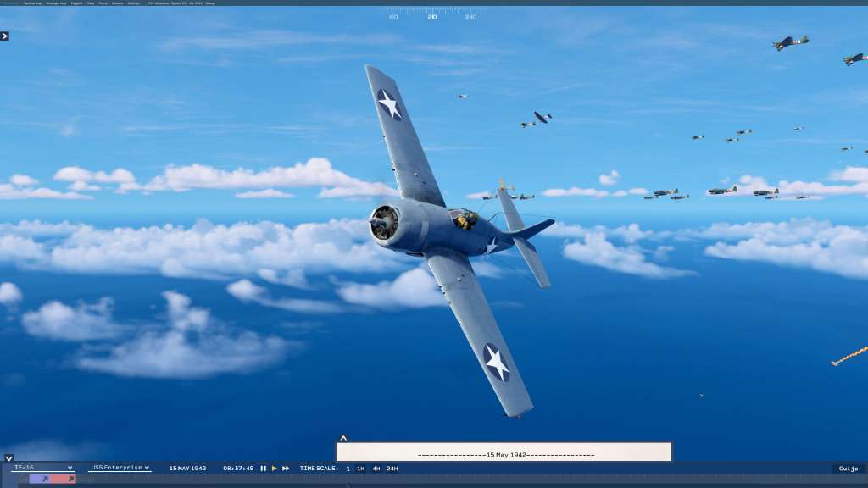Image resolution: width=868 pixels, height=488 pixels.
Task: Open the Flagplot menu
Action: point(77,3)
